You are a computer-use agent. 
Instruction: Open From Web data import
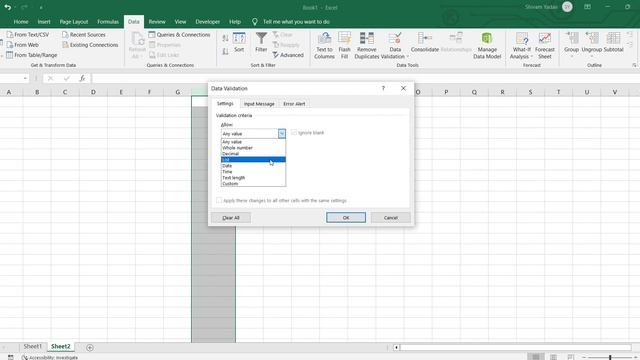pyautogui.click(x=22, y=45)
